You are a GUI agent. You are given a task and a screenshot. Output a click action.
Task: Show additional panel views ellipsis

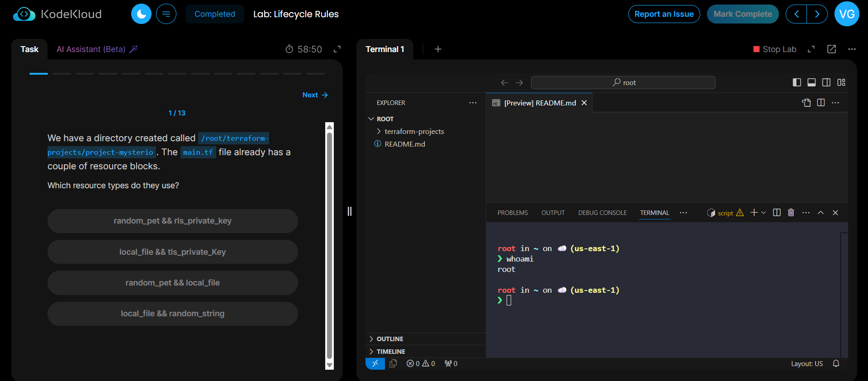point(683,213)
